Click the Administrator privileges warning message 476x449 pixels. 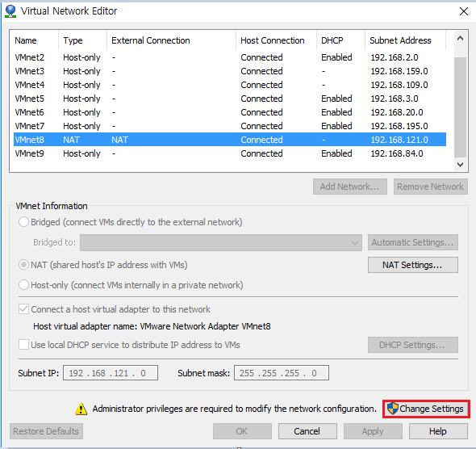point(234,409)
